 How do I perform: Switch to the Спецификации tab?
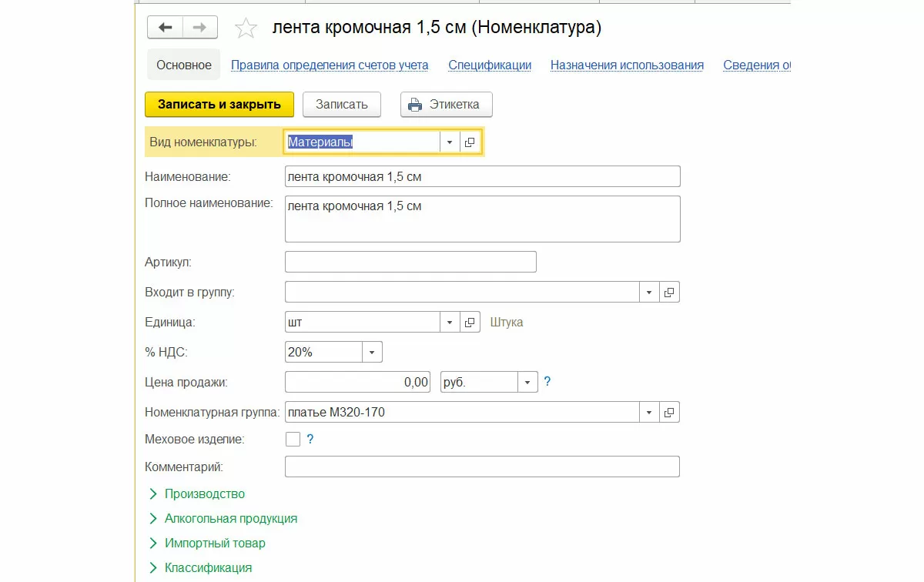pyautogui.click(x=490, y=65)
